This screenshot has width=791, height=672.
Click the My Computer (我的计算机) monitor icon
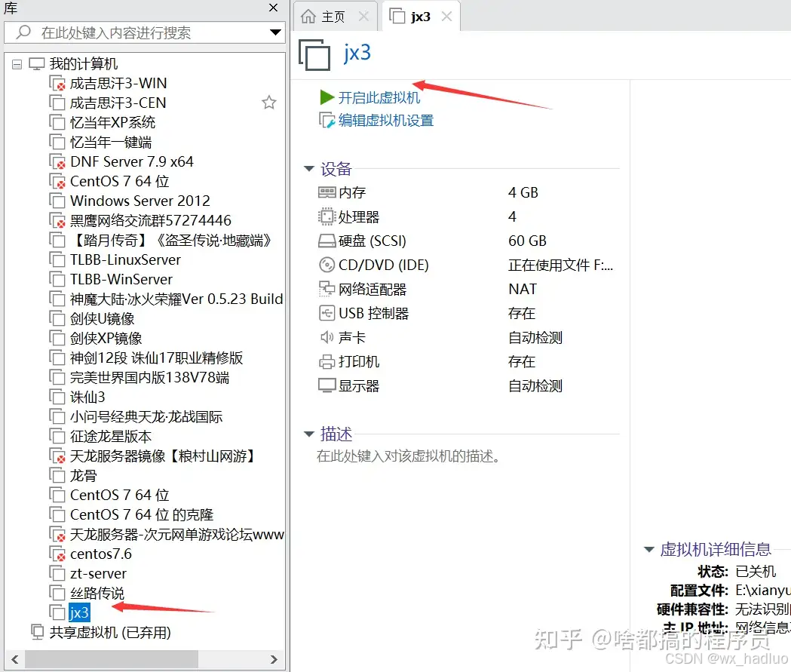tap(37, 64)
